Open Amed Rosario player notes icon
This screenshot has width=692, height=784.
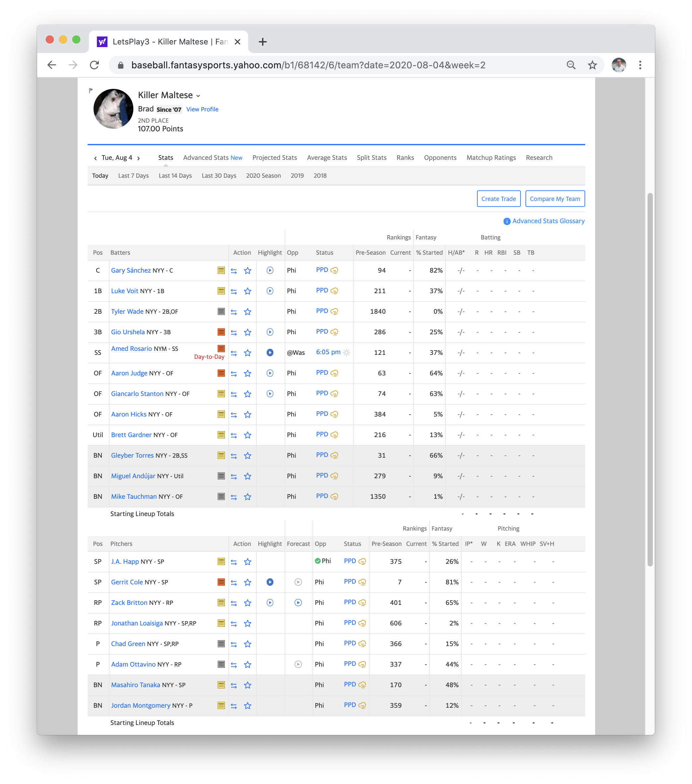(221, 348)
